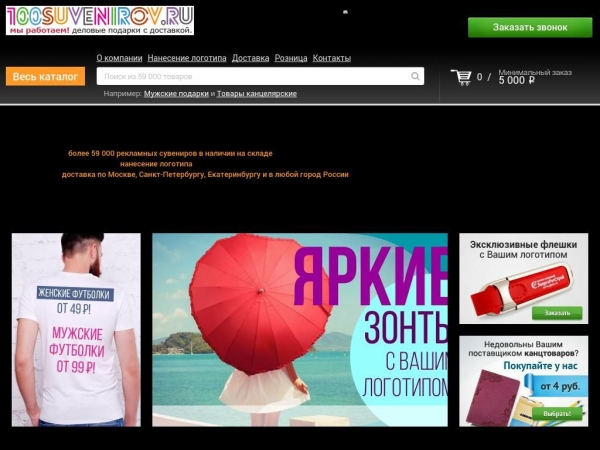
Task: Open the Доставка page
Action: (251, 58)
